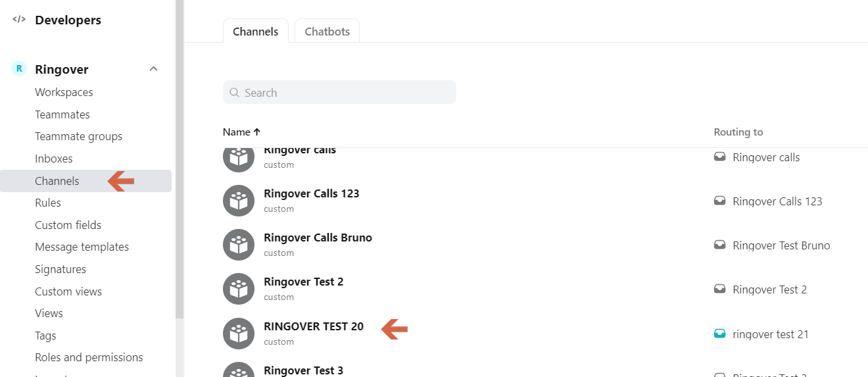Click the RINGOVER TEST 20 channel icon
The image size is (868, 377).
coord(239,334)
